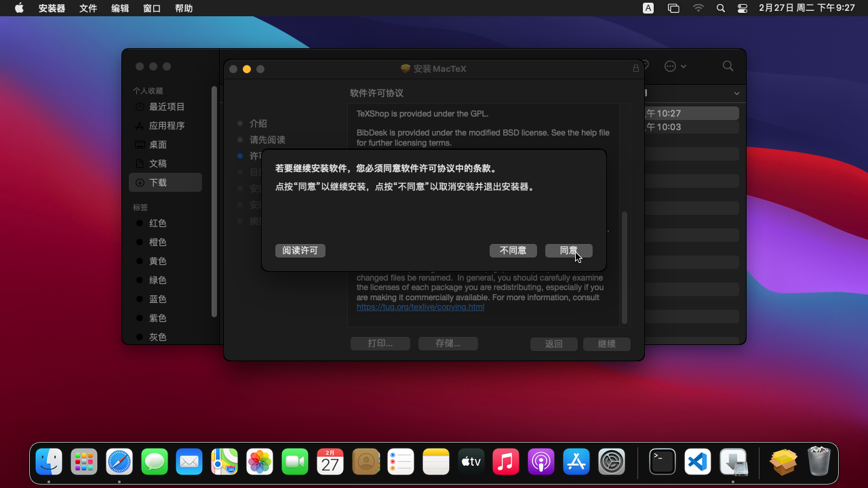868x488 pixels.
Task: Open the Apple menu
Action: coord(19,8)
